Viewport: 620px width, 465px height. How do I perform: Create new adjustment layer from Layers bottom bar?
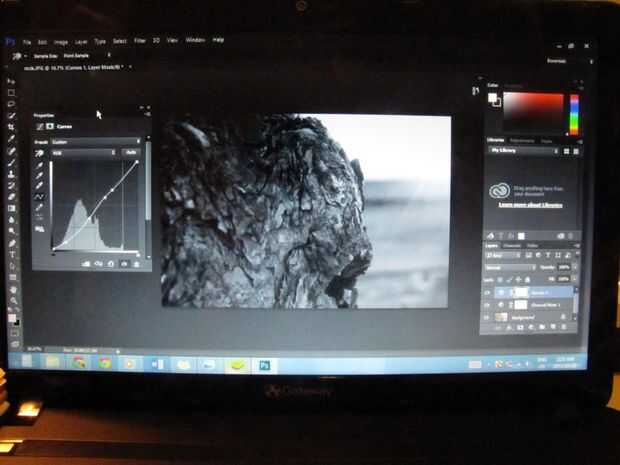click(x=531, y=327)
